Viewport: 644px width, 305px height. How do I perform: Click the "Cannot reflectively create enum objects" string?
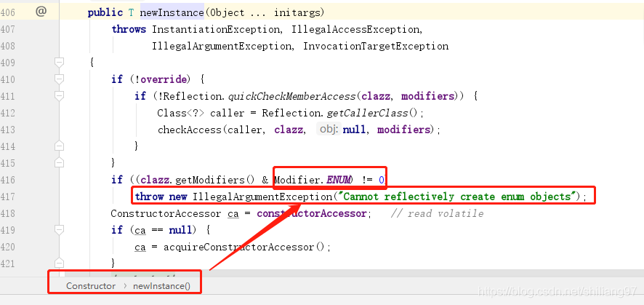coord(456,197)
